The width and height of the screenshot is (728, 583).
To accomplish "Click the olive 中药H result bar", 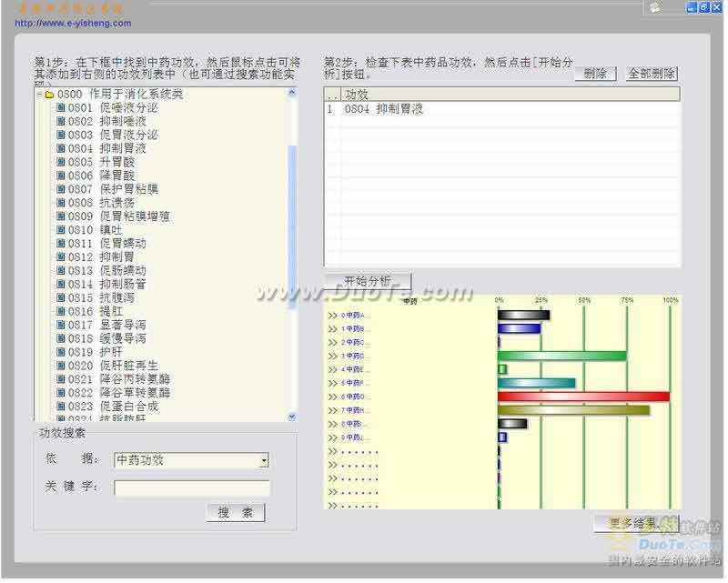I will click(x=573, y=410).
